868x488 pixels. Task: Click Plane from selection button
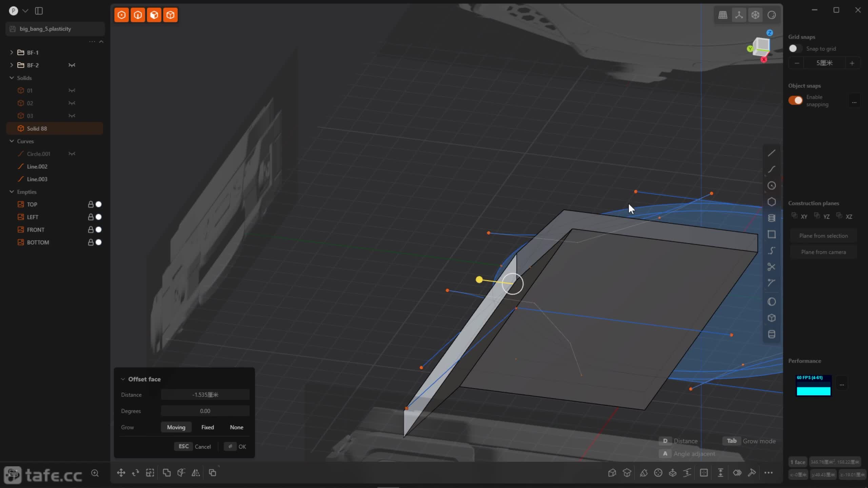[x=823, y=236]
